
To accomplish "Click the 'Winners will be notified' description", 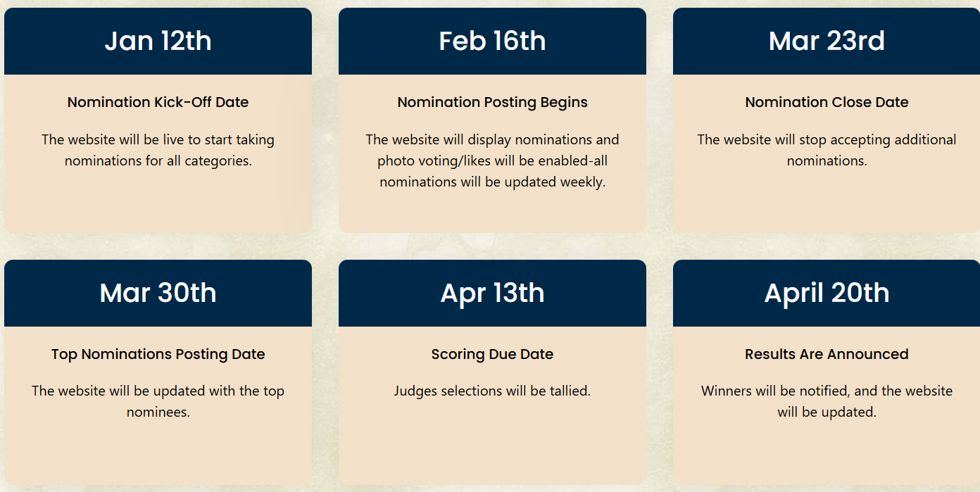I will 827,401.
